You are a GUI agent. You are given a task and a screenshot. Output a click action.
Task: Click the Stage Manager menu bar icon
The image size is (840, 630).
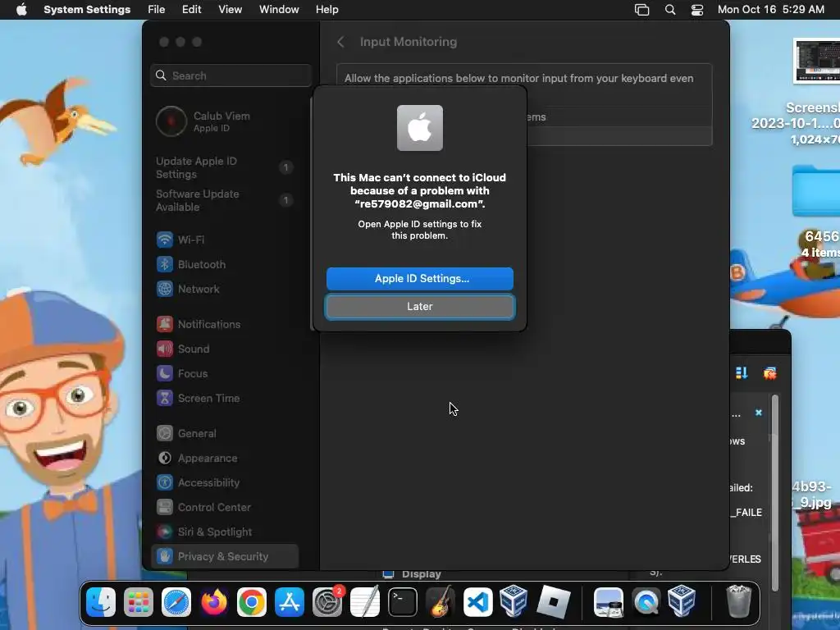coord(641,10)
